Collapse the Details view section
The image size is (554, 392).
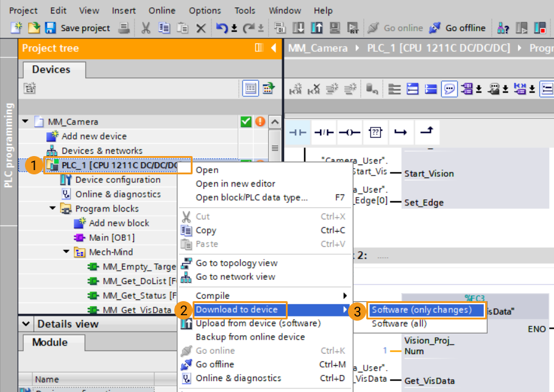pos(27,324)
